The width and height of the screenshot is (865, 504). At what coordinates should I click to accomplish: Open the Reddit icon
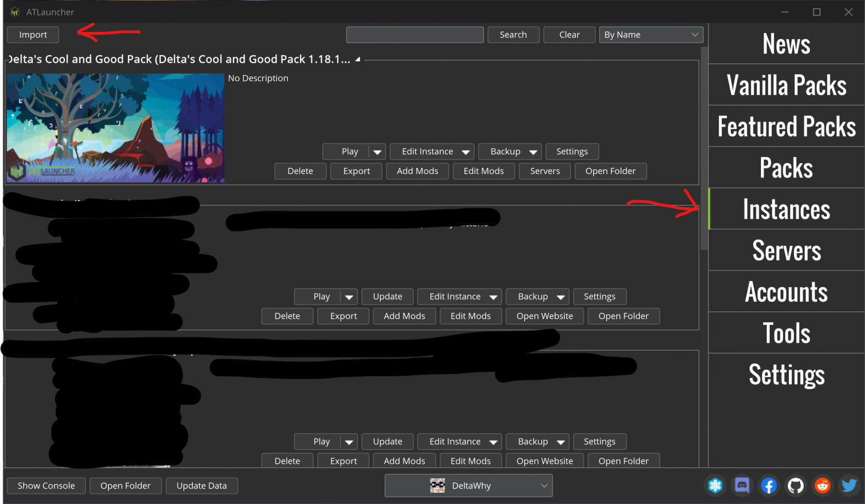(822, 485)
